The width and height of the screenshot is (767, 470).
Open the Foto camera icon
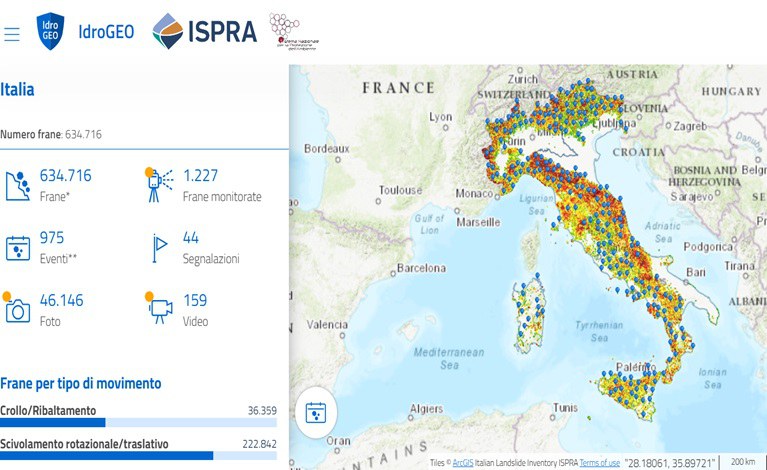click(x=17, y=310)
